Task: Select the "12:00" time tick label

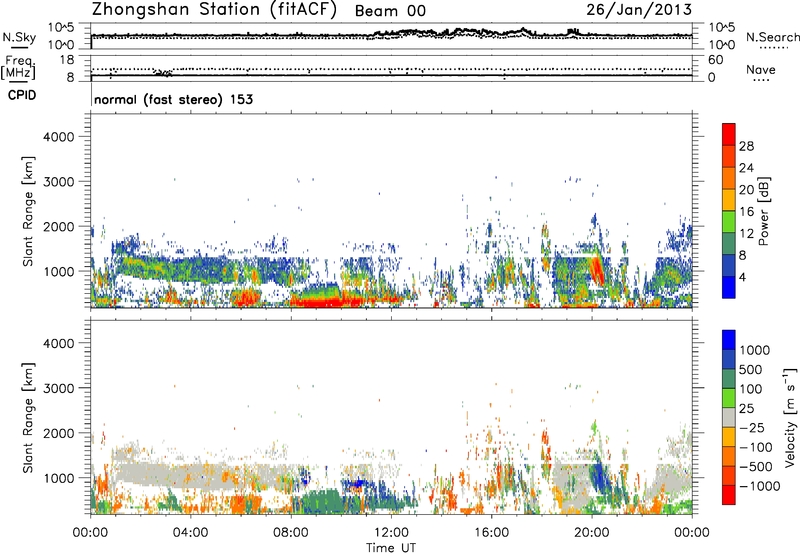Action: 391,533
